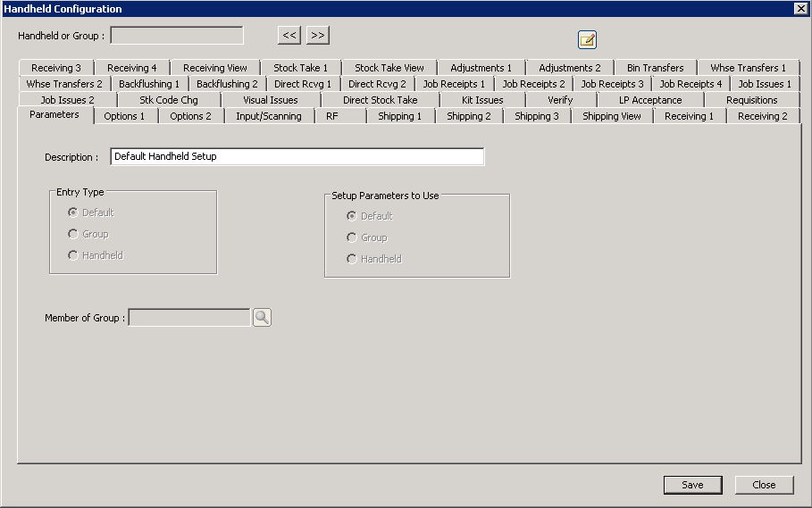
Task: Select Group entry type radio button
Action: point(73,234)
